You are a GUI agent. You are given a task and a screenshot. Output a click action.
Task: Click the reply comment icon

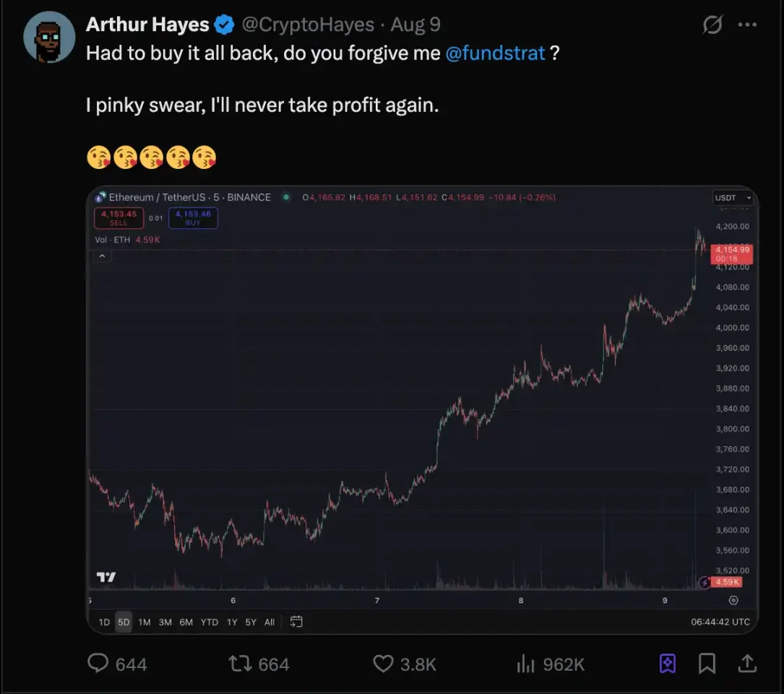pyautogui.click(x=98, y=663)
